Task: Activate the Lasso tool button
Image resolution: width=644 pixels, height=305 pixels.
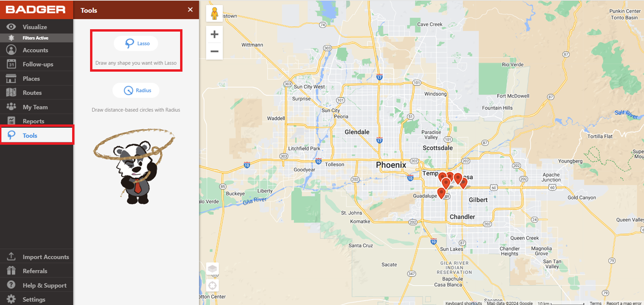Action: [x=136, y=43]
